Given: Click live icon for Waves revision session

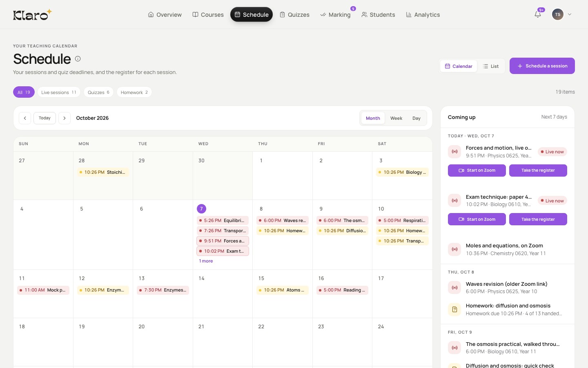Looking at the screenshot, I should (x=454, y=287).
